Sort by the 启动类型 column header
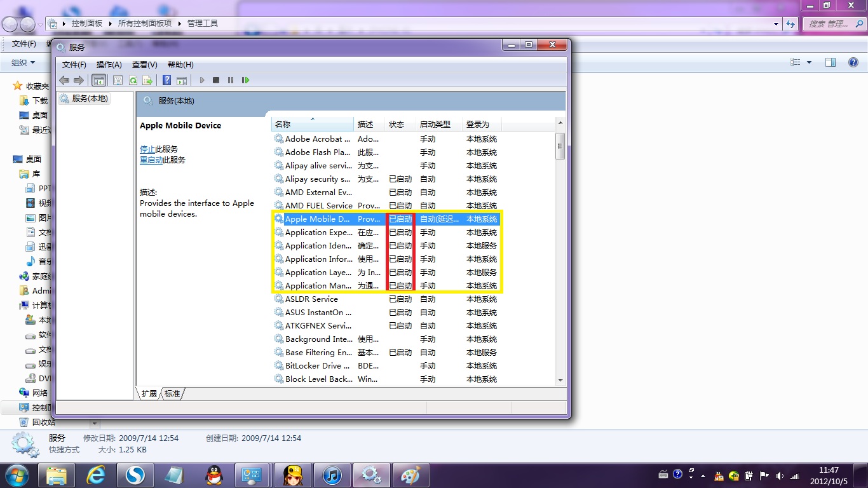Screen dimensions: 868x488 [439, 124]
